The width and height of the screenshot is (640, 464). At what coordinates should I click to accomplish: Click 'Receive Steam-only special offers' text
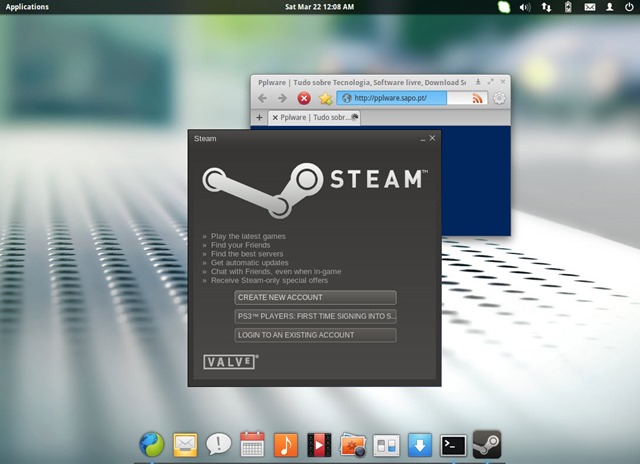coord(269,281)
